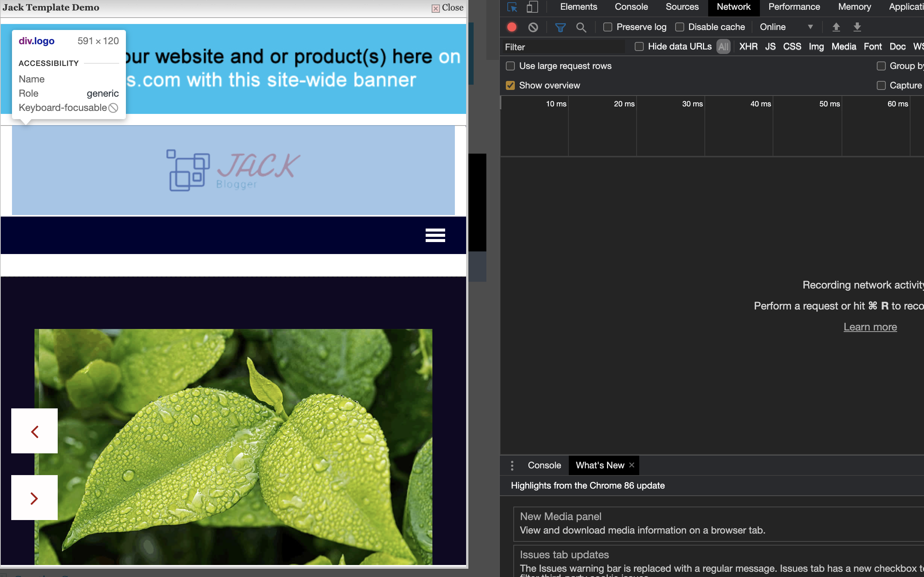Screen dimensions: 924x577
Task: Follow the Learn more link
Action: click(x=870, y=327)
